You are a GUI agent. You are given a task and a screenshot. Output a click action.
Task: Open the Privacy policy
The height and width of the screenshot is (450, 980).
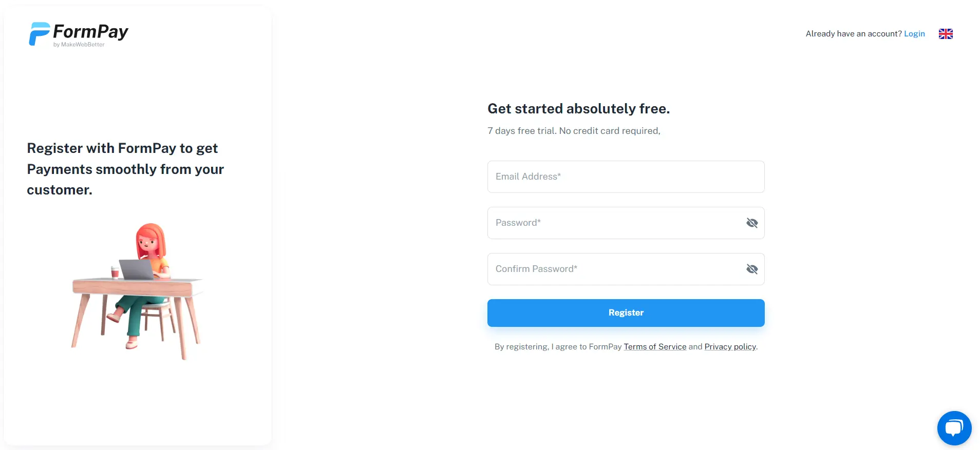tap(729, 346)
